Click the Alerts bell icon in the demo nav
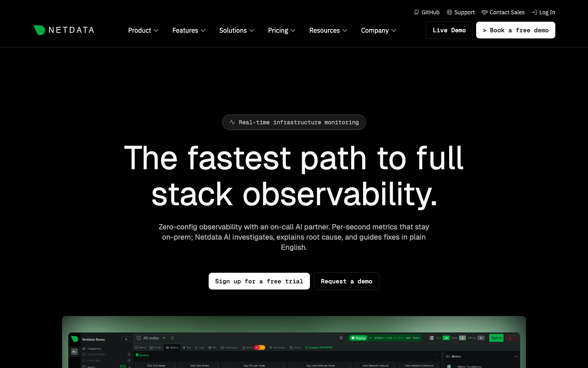The height and width of the screenshot is (368, 588). pos(244,347)
